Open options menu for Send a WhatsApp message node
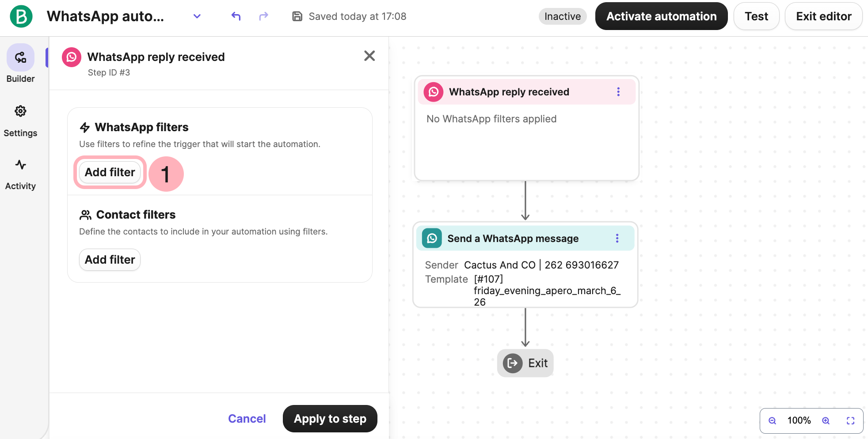 (x=617, y=238)
